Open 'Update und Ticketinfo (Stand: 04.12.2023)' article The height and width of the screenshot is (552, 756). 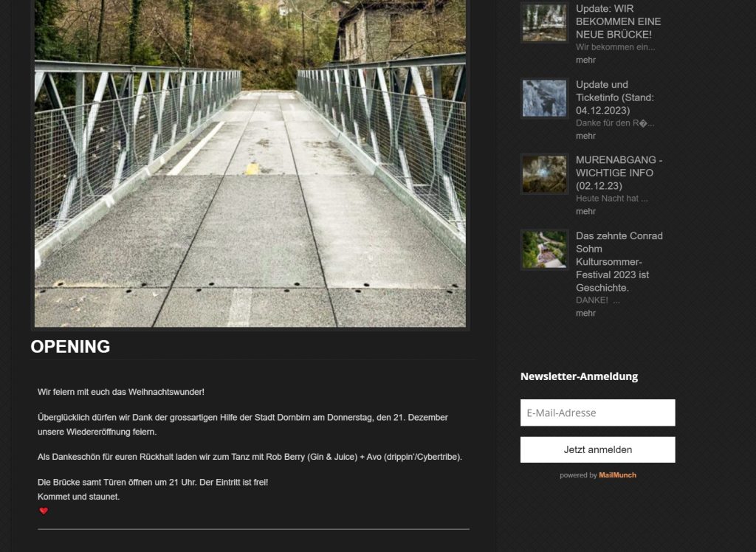click(x=615, y=97)
